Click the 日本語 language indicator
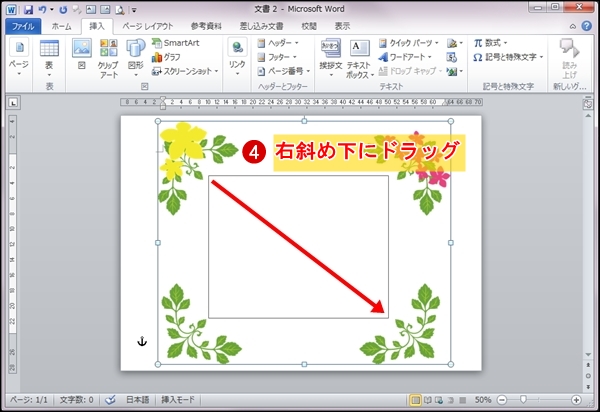Screen dimensions: 600x412 [138, 400]
